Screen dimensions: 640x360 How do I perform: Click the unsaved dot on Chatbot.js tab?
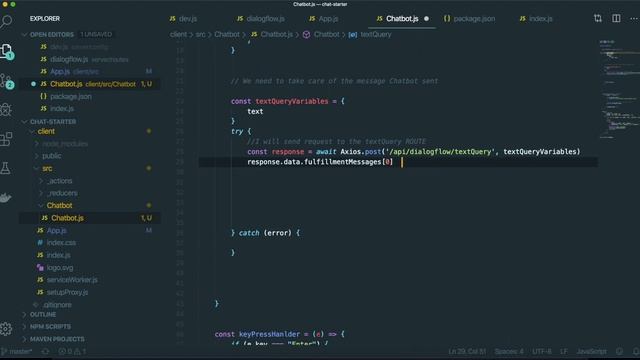[x=426, y=19]
